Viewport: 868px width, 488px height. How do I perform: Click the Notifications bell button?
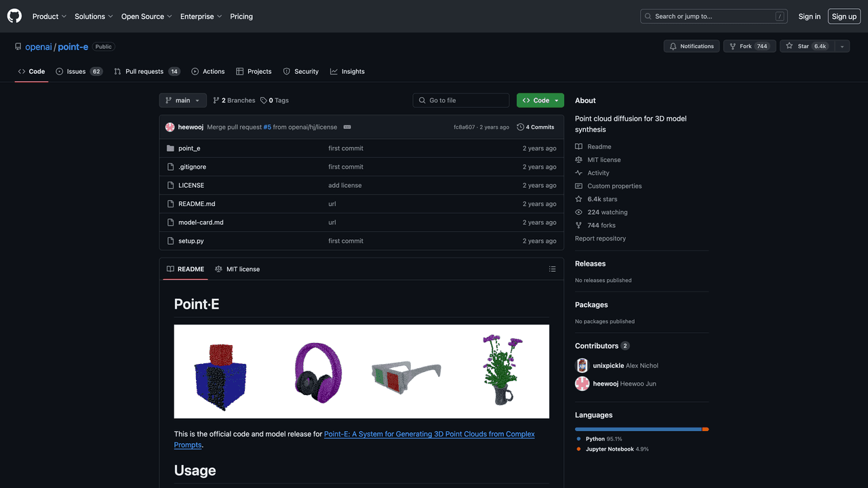pos(692,46)
